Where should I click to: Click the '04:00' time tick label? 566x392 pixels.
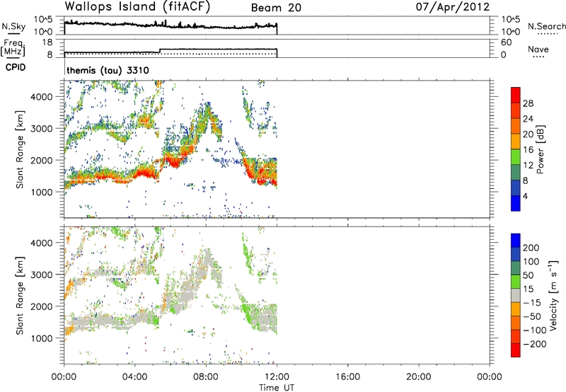(135, 377)
